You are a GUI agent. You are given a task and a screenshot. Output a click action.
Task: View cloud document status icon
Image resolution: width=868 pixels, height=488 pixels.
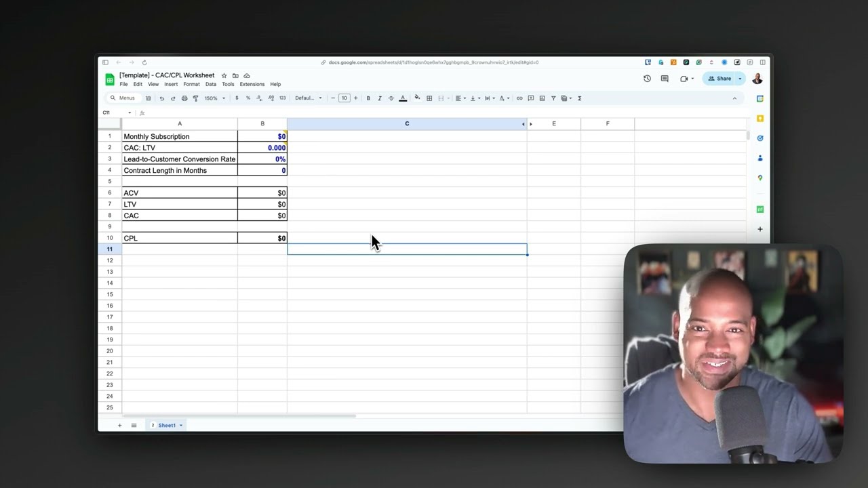click(x=247, y=76)
